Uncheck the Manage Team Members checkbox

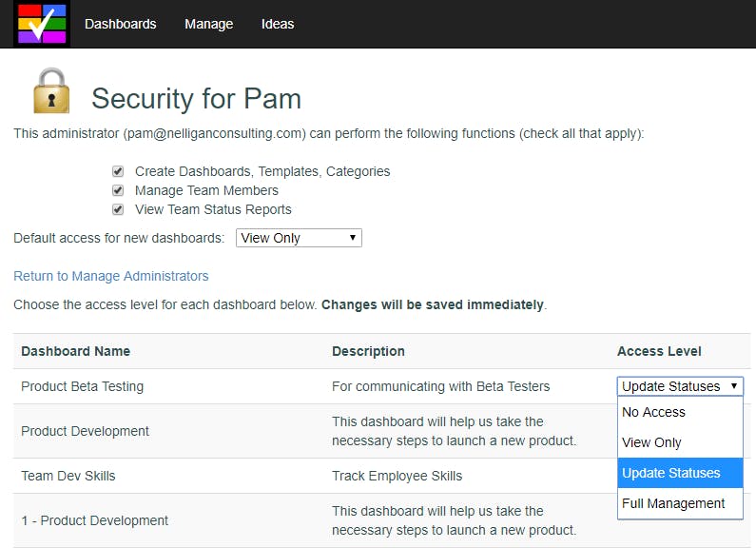click(x=118, y=190)
